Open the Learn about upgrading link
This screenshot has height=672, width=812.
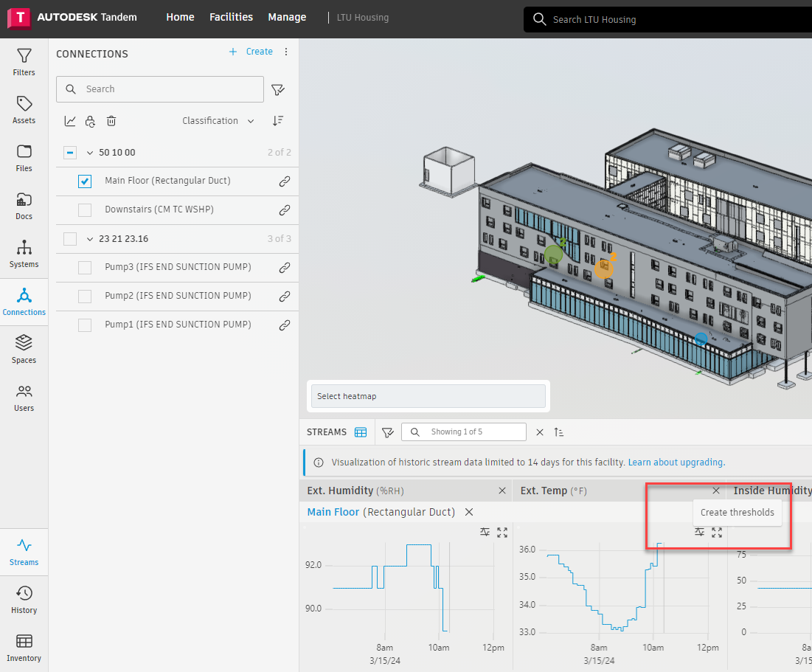(676, 463)
